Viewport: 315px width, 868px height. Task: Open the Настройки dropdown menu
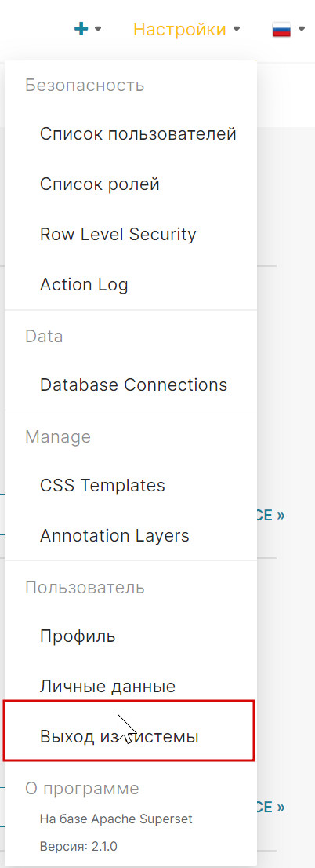coord(186,29)
